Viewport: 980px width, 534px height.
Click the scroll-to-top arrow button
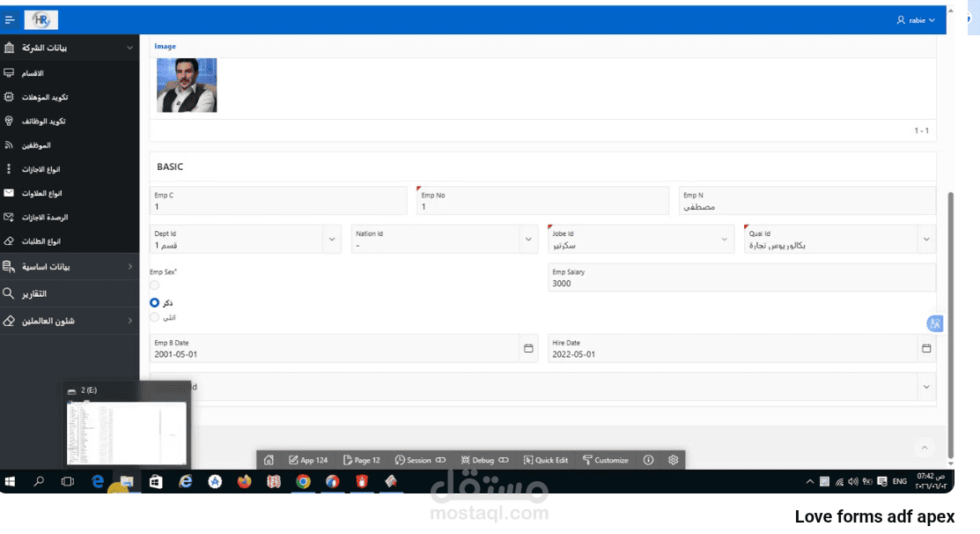[925, 447]
